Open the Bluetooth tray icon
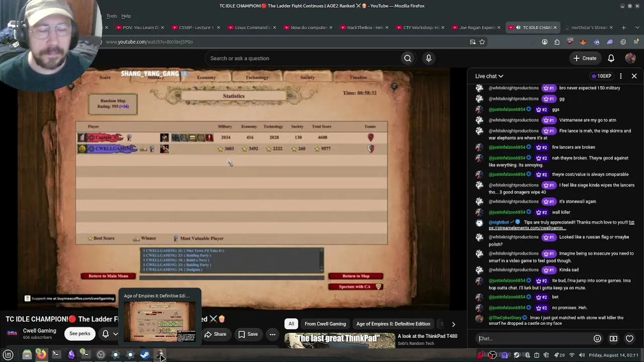644x362 pixels. [x=527, y=355]
